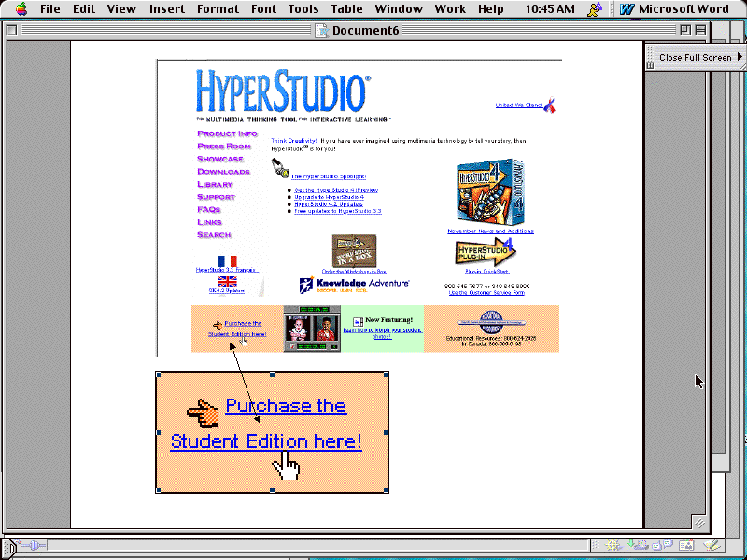Viewport: 747px width, 560px height.
Task: Click the French flag icon
Action: (227, 261)
